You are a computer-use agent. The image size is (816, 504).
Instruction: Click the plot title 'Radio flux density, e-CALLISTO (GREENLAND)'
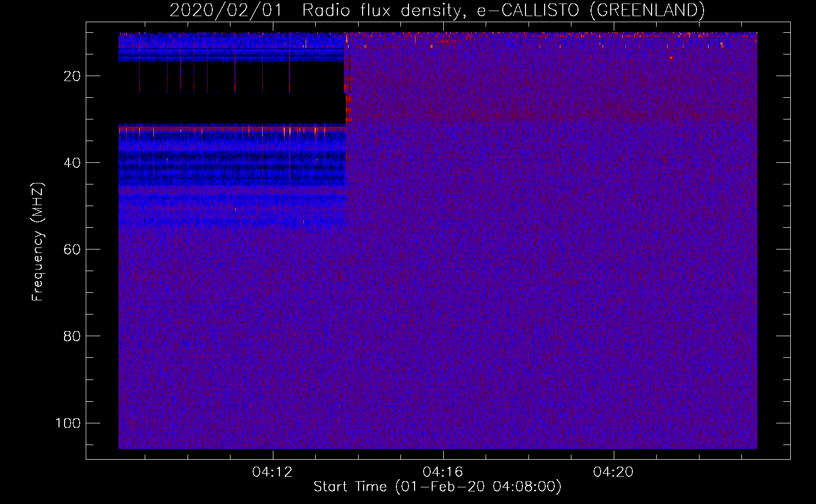(x=503, y=11)
